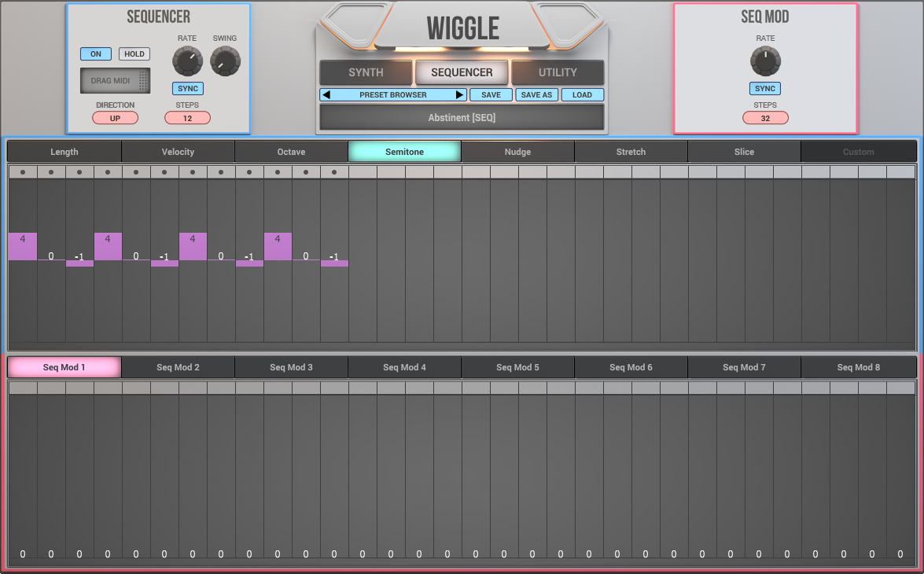The width and height of the screenshot is (924, 574).
Task: Open the SEQ MOD STEPS selector showing 32
Action: click(x=765, y=119)
